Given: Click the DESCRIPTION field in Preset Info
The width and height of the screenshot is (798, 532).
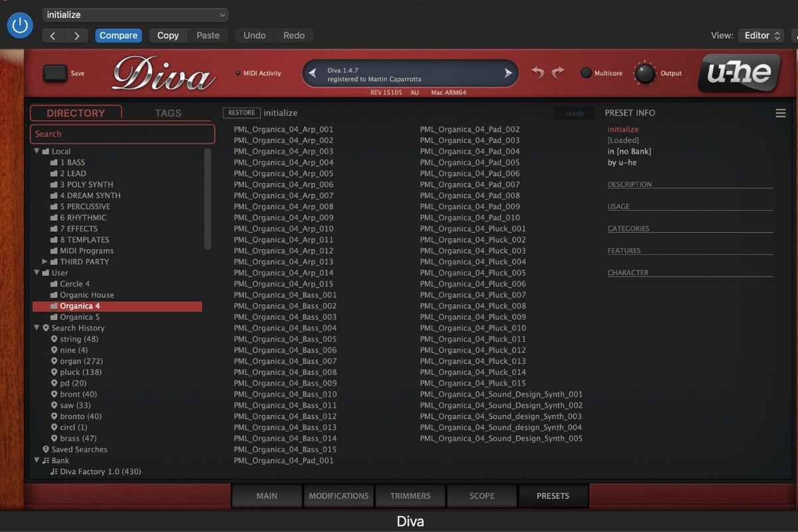Looking at the screenshot, I should [x=690, y=185].
